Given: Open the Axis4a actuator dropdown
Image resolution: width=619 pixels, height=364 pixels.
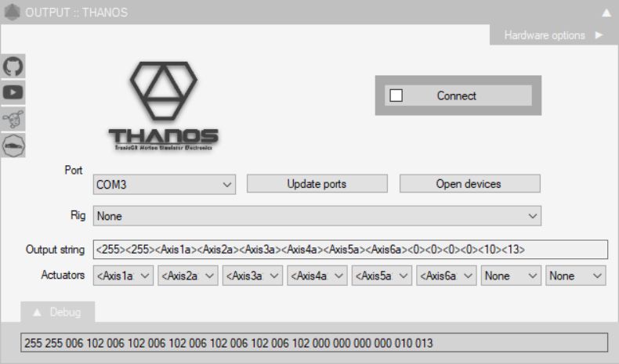Looking at the screenshot, I should [x=317, y=276].
